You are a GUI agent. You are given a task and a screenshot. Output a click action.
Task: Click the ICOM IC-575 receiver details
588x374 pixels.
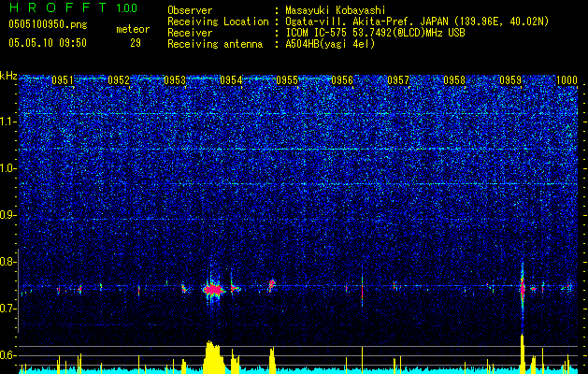pyautogui.click(x=375, y=33)
